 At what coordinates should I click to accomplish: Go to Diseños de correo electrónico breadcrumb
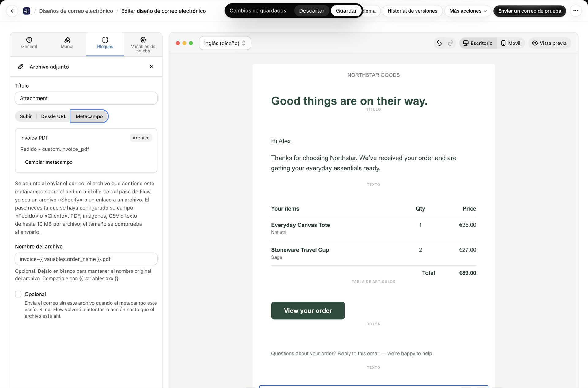click(76, 11)
